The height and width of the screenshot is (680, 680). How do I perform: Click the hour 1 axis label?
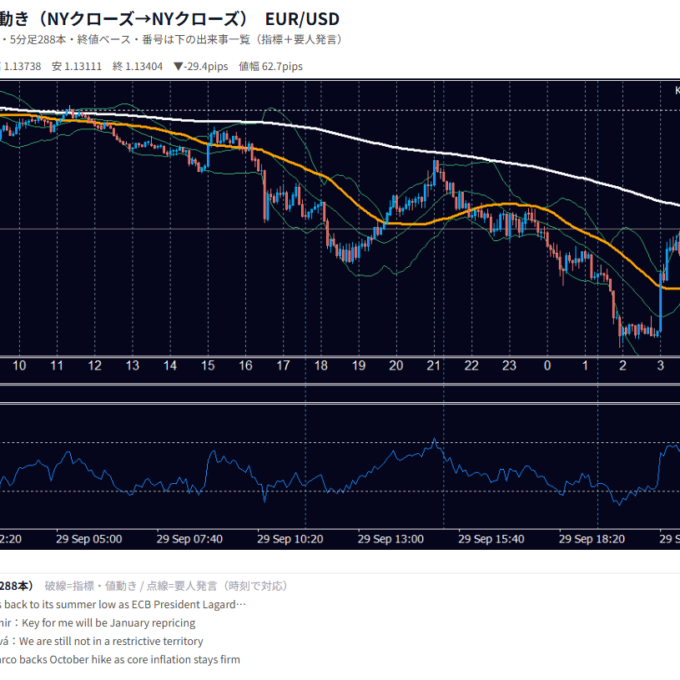585,366
